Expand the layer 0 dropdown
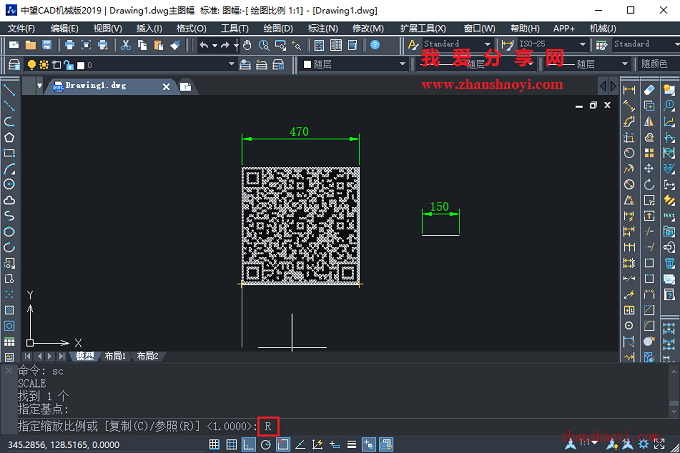The image size is (680, 453). (232, 64)
